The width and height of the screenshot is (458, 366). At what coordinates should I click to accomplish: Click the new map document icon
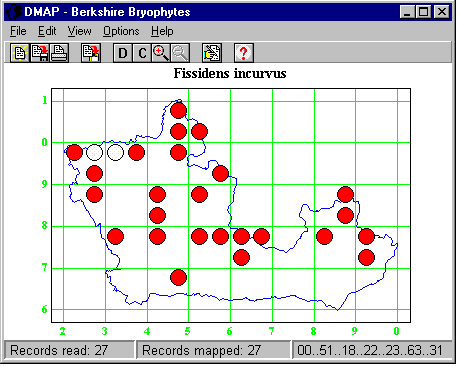pos(20,53)
